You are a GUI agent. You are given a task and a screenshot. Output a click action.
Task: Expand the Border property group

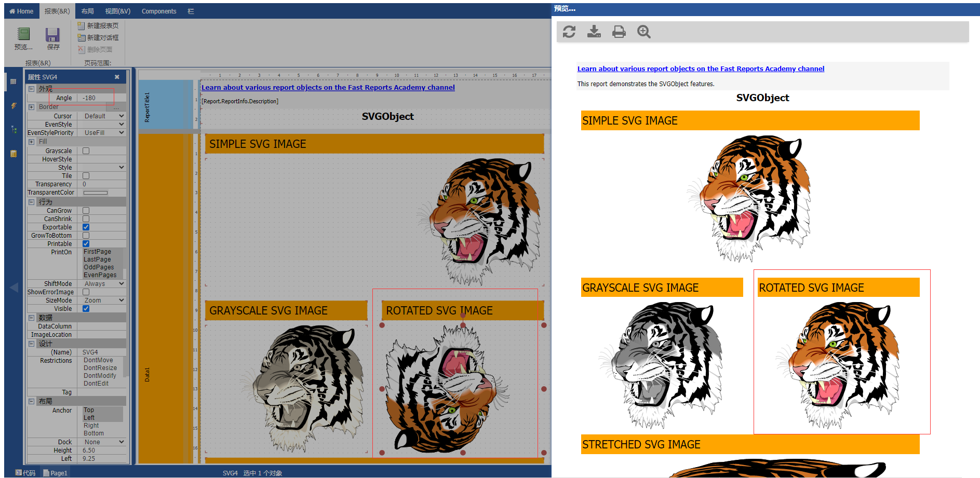(x=32, y=107)
